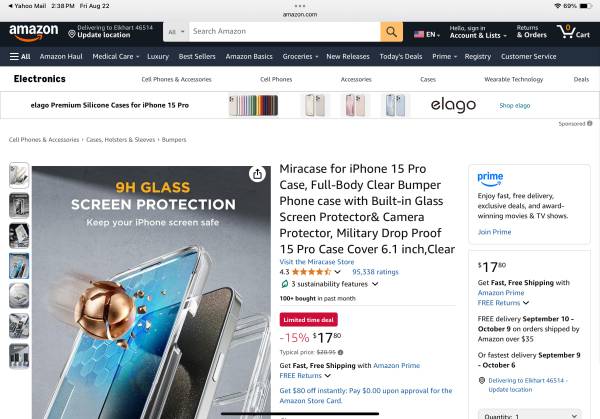The height and width of the screenshot is (419, 600).
Task: Expand the search category All dropdown
Action: coord(176,32)
